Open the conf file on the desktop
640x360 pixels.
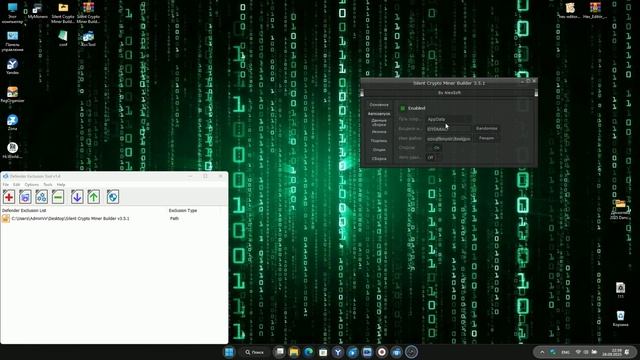63,39
